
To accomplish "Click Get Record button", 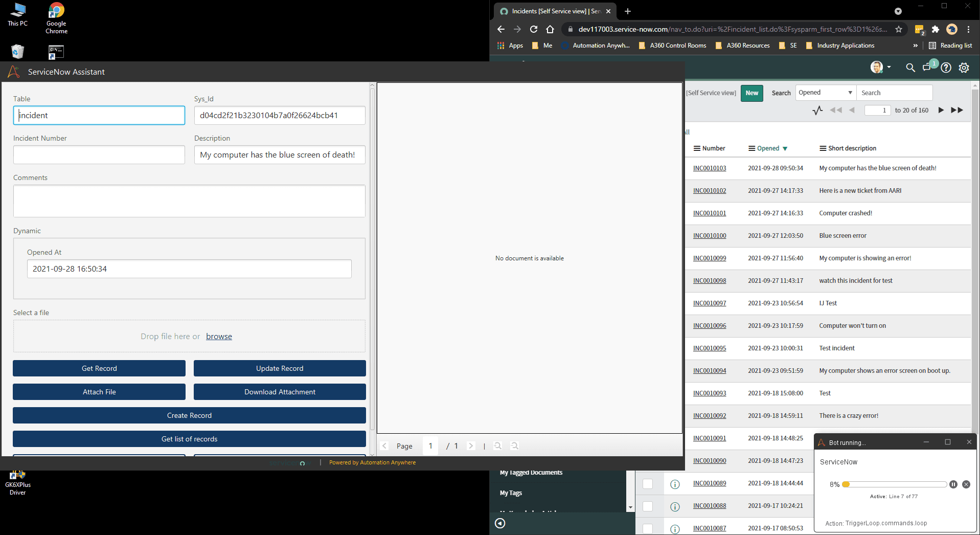I will (99, 368).
